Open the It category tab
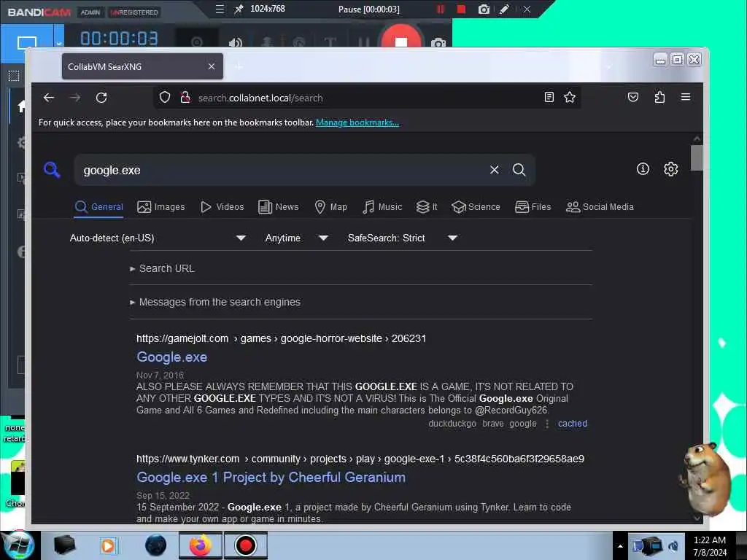The width and height of the screenshot is (747, 560). click(x=427, y=207)
